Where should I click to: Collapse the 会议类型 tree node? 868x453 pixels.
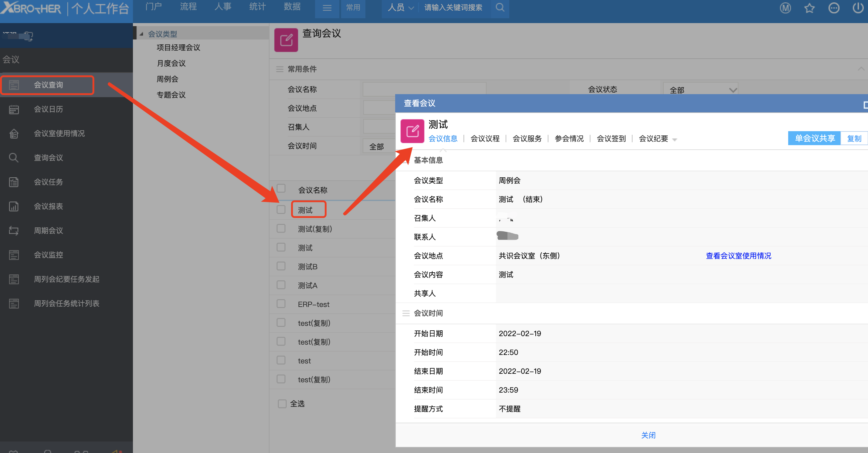click(x=141, y=34)
